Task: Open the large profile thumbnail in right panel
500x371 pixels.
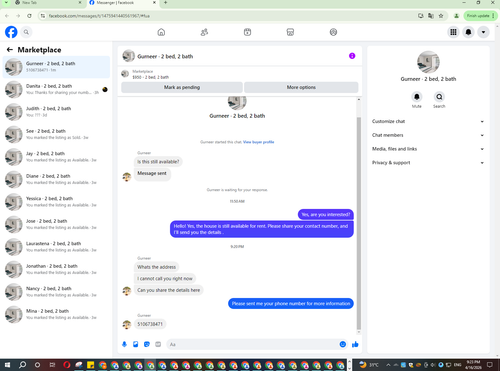Action: click(428, 62)
